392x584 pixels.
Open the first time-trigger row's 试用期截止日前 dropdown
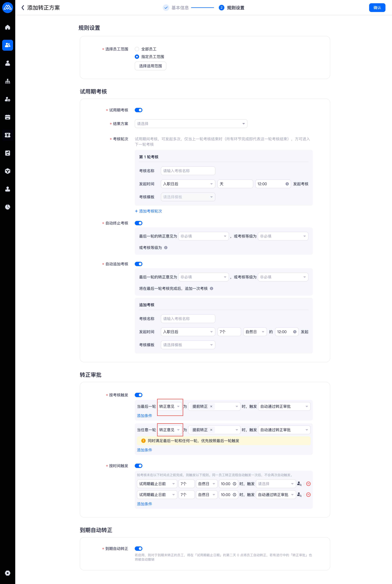pos(157,484)
